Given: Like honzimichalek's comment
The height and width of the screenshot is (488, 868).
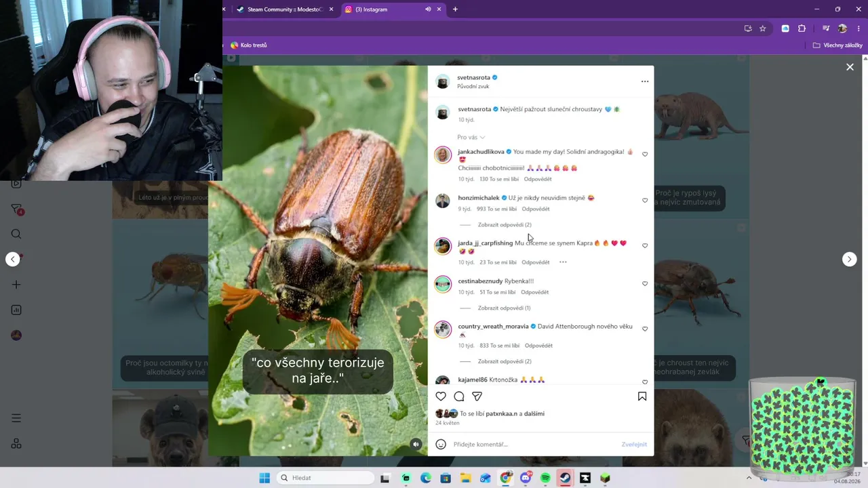Looking at the screenshot, I should pyautogui.click(x=645, y=201).
